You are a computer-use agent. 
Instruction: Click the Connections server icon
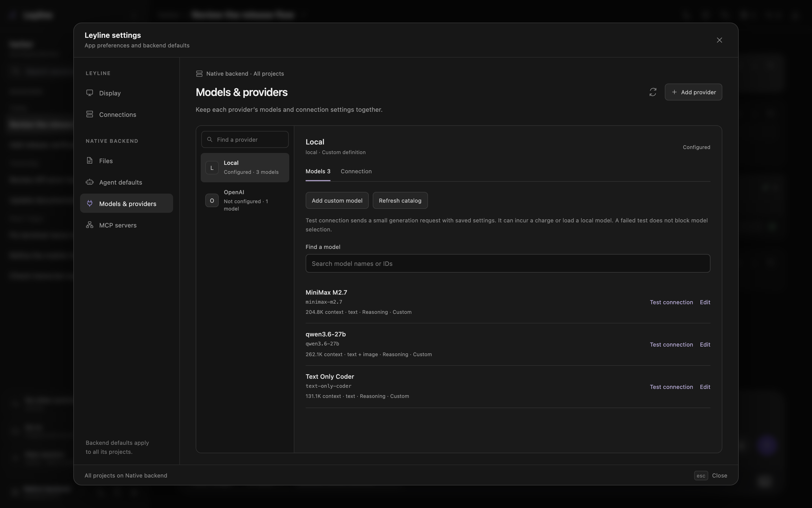tap(90, 114)
